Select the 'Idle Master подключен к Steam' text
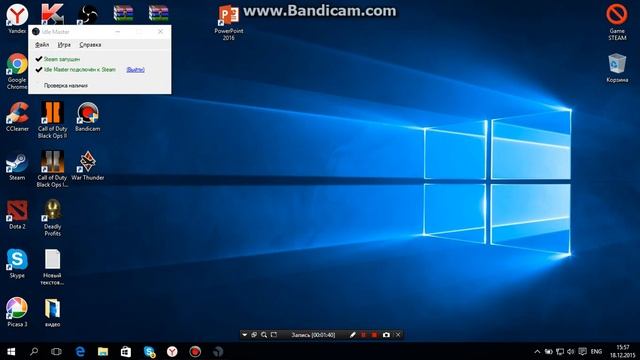 click(80, 70)
